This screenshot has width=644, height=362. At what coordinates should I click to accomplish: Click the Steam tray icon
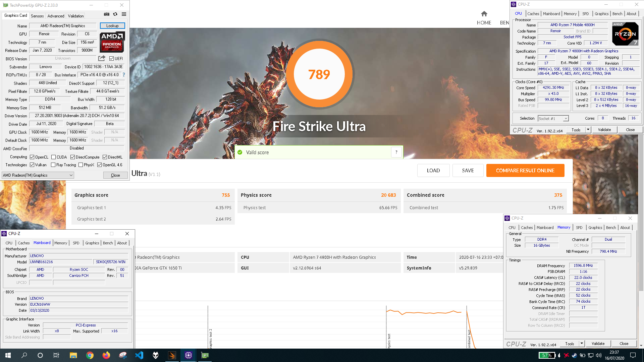(574, 355)
